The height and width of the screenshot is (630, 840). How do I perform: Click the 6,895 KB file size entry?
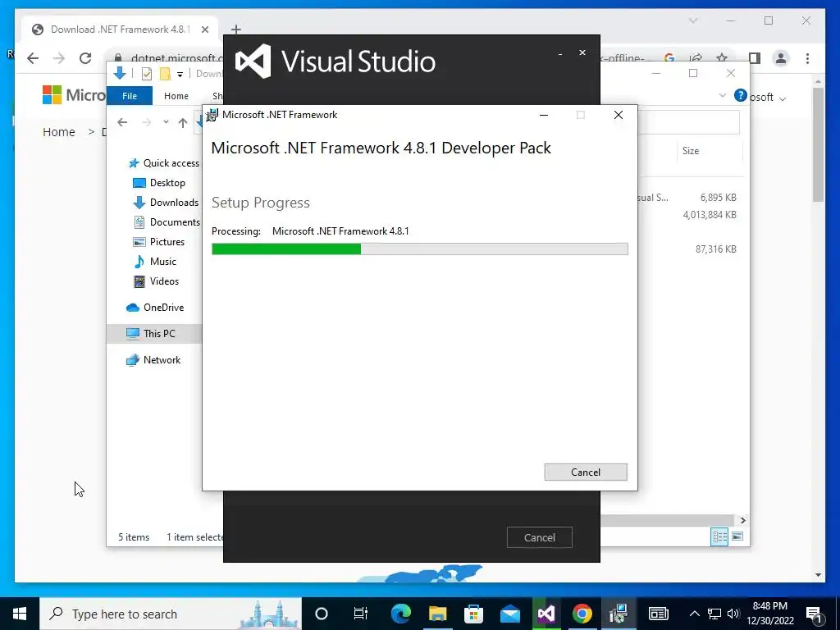[719, 198]
